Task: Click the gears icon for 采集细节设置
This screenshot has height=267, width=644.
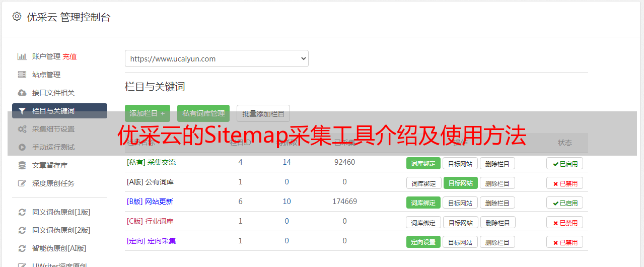Action: tap(22, 129)
